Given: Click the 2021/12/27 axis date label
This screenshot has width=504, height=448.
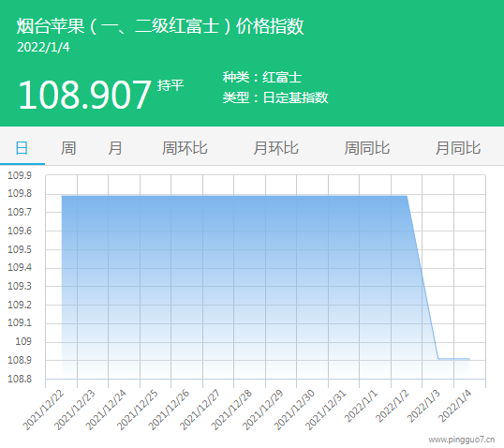Looking at the screenshot, I should [x=200, y=411].
